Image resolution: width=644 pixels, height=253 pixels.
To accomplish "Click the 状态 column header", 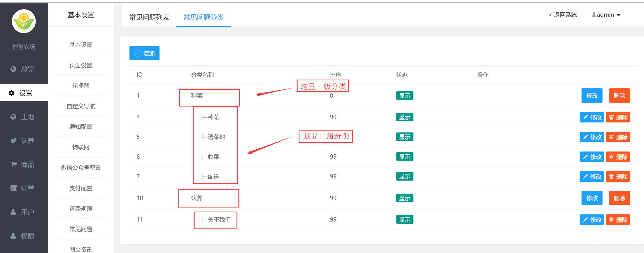I will (402, 75).
